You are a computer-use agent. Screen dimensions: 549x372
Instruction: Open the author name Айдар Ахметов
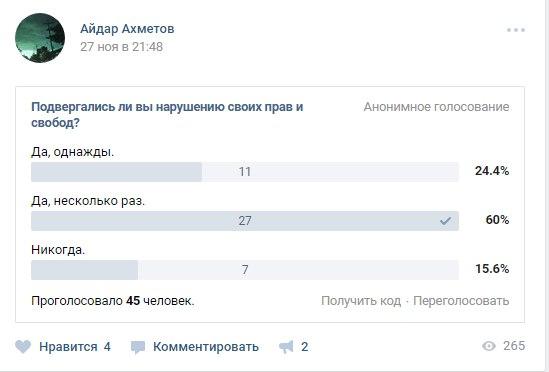click(127, 29)
